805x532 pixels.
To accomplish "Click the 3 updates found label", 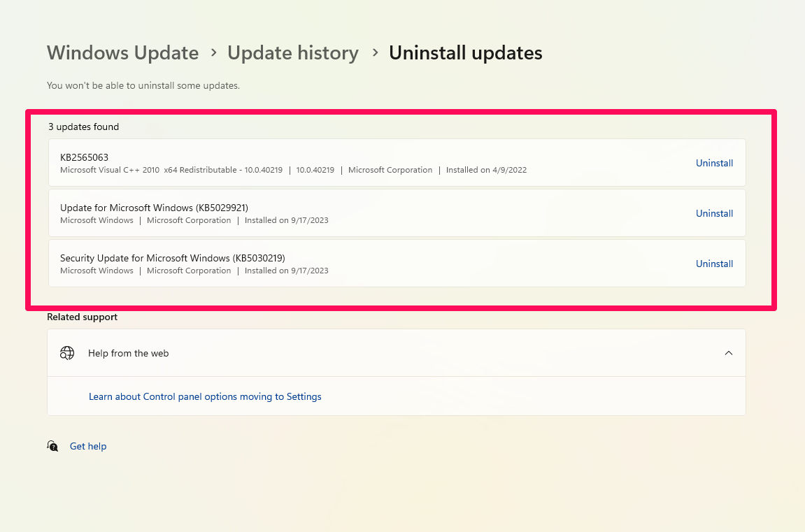I will 83,127.
